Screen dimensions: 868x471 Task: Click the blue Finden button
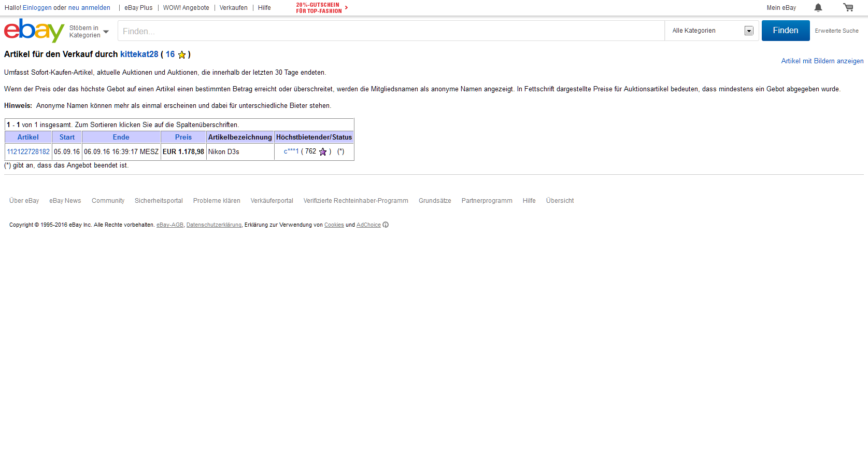[786, 31]
